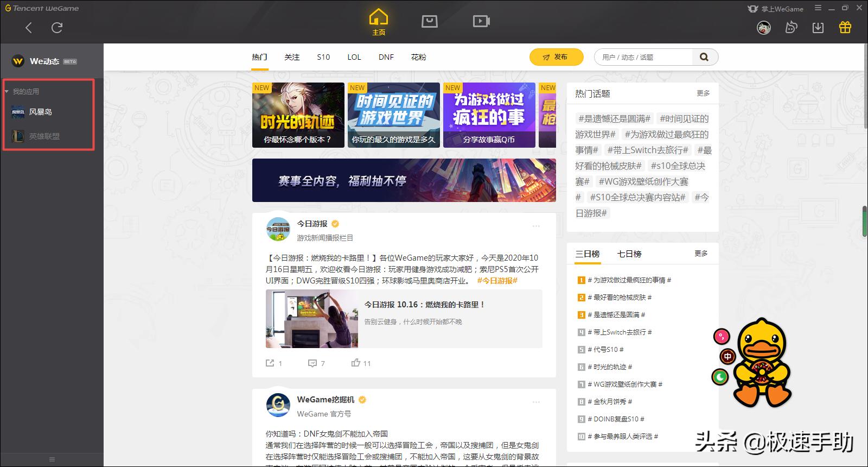Switch to the 关注 tab
This screenshot has height=467, width=868.
(x=292, y=57)
